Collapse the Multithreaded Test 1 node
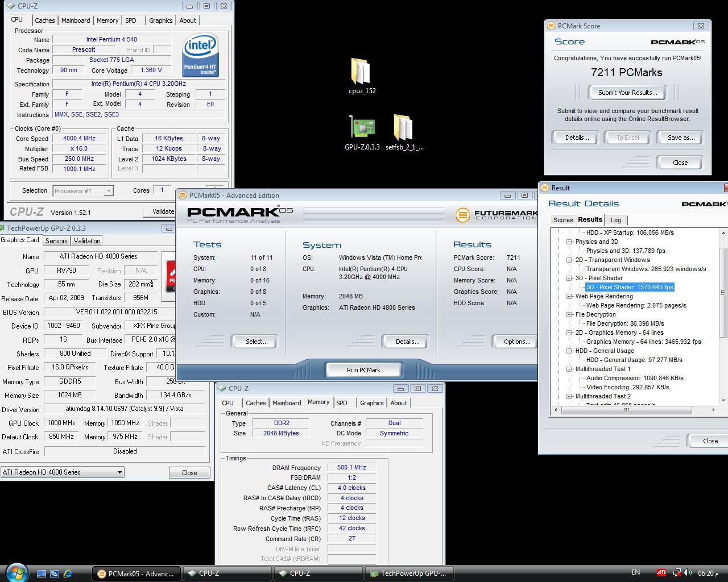The height and width of the screenshot is (582, 728). (569, 369)
